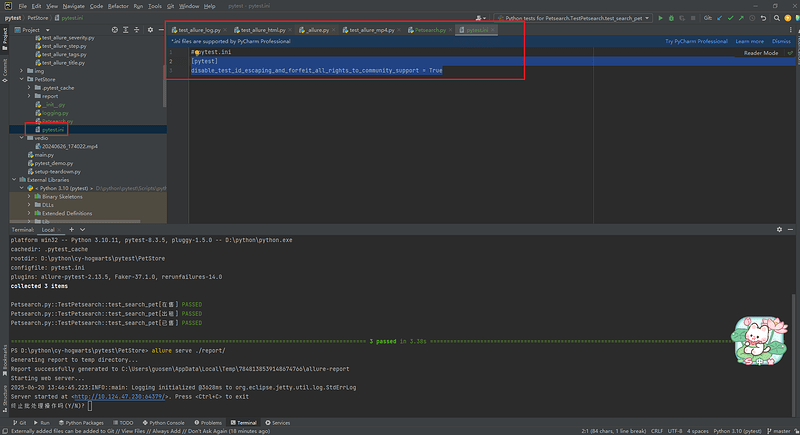Screen dimensions: 800x435
Task: Expand the report folder
Action: (x=29, y=96)
